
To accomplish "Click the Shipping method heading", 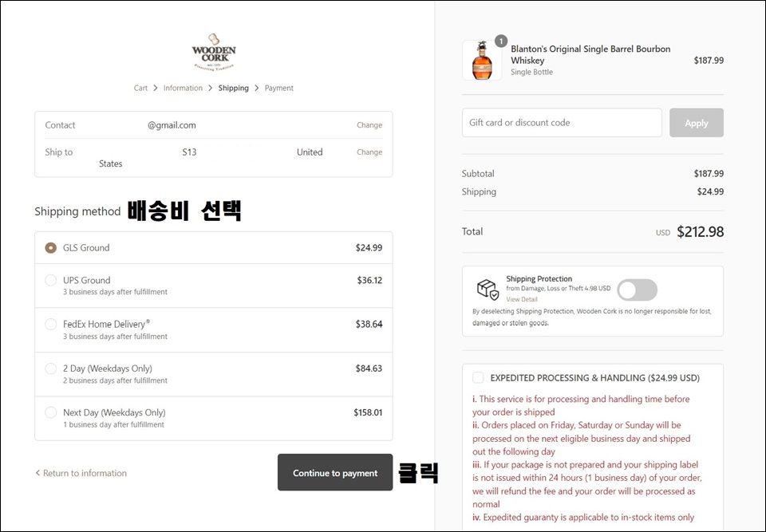I will [77, 211].
